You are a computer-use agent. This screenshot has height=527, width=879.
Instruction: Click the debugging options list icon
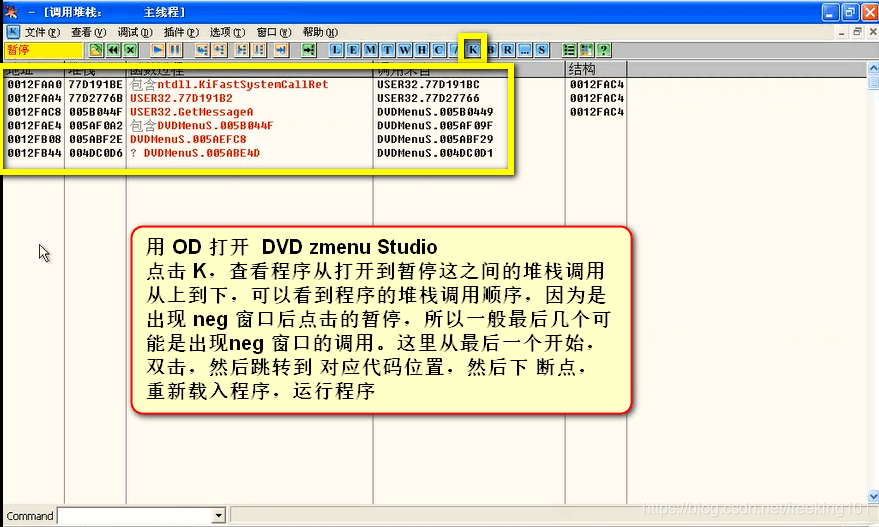(x=569, y=50)
